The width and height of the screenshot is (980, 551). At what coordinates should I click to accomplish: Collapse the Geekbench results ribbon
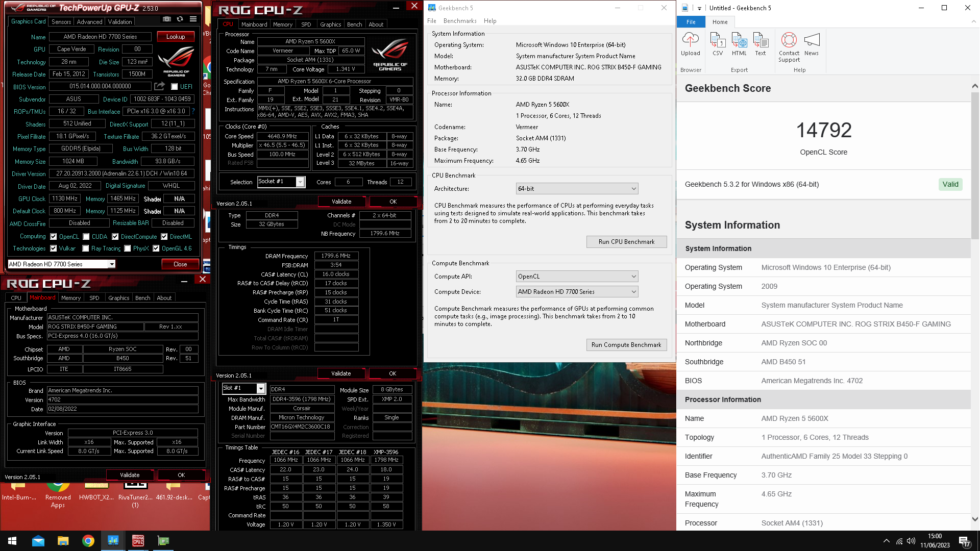pos(973,21)
